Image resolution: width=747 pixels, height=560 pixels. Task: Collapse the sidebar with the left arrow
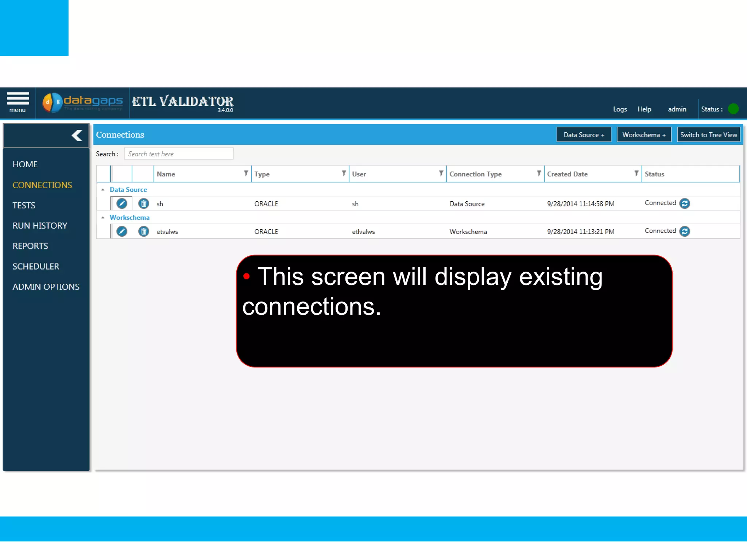[x=77, y=136]
